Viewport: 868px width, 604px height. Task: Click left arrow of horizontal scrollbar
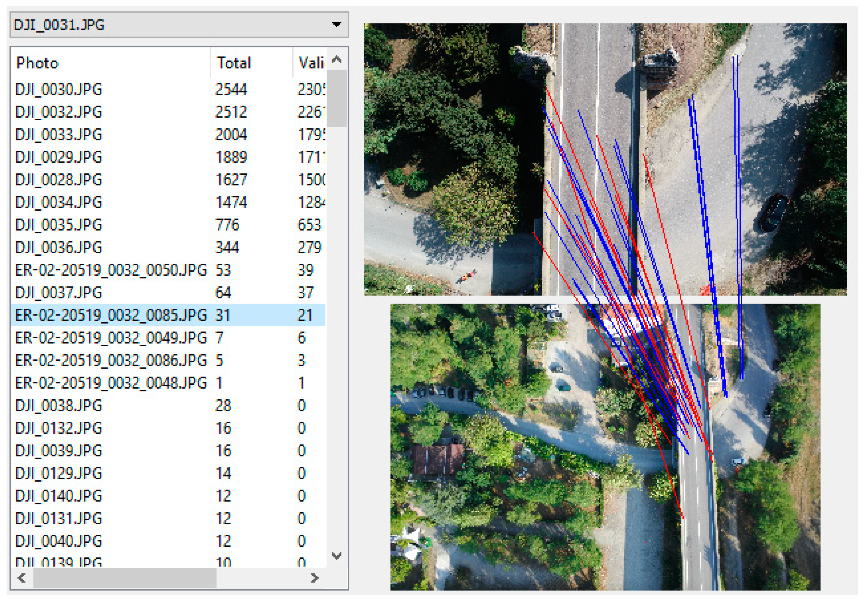22,578
